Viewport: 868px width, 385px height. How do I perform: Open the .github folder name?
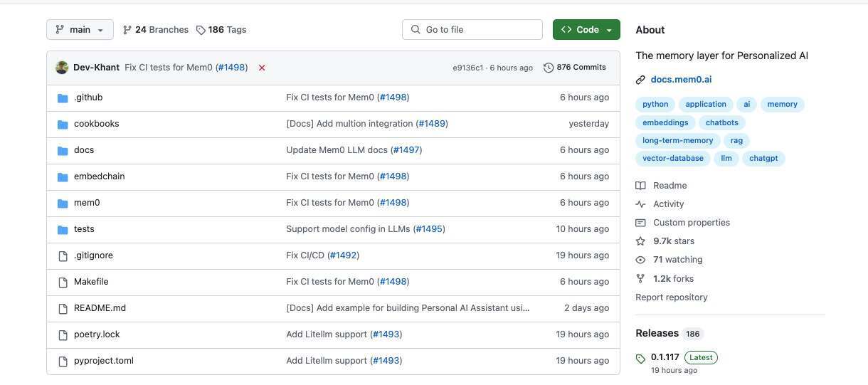tap(88, 97)
